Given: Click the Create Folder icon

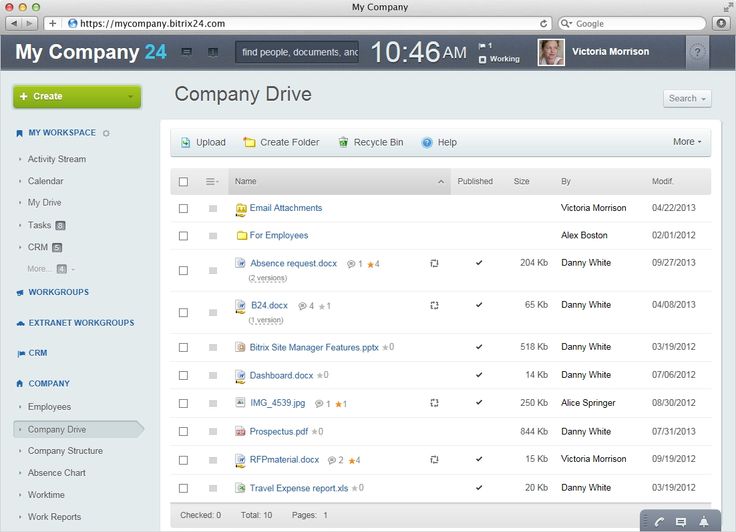Looking at the screenshot, I should pos(249,142).
